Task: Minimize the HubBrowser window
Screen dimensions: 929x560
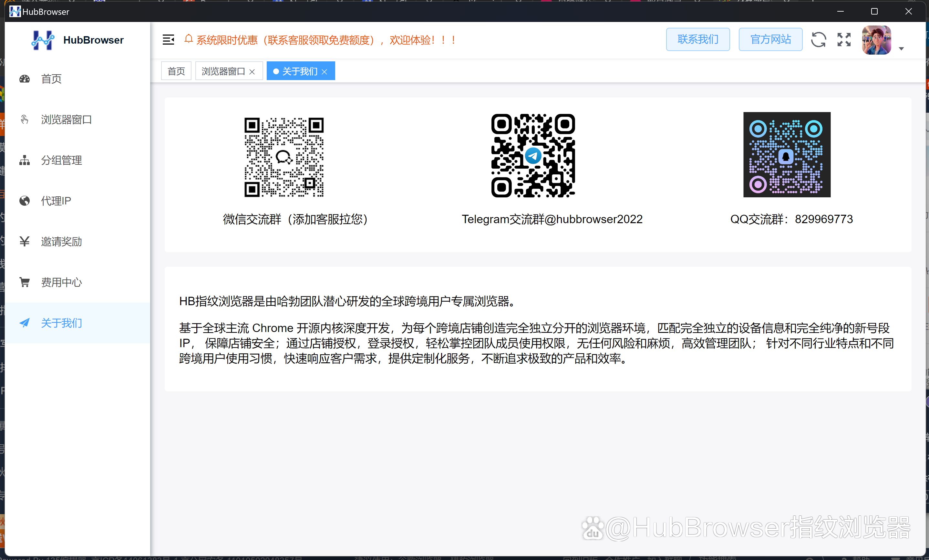Action: (x=841, y=11)
